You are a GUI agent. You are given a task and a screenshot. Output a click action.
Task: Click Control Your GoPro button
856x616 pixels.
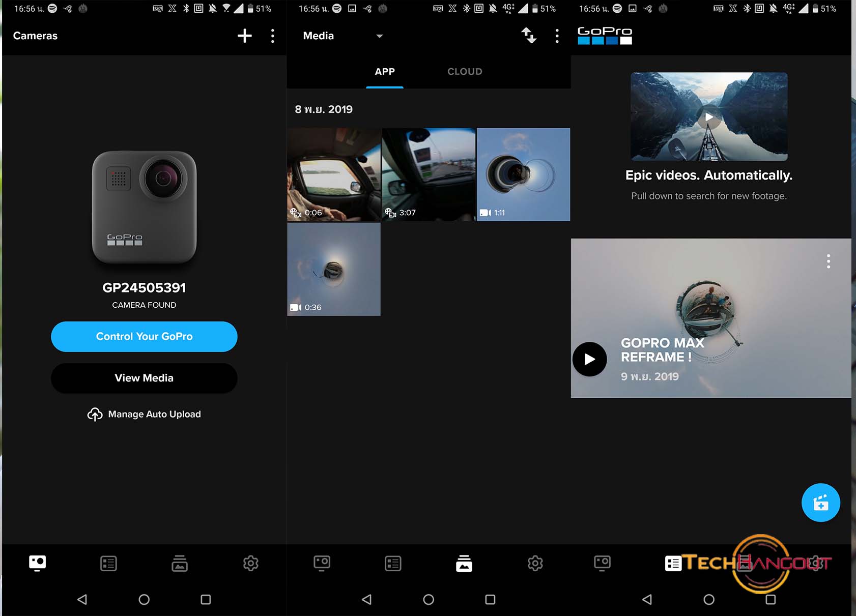tap(144, 336)
